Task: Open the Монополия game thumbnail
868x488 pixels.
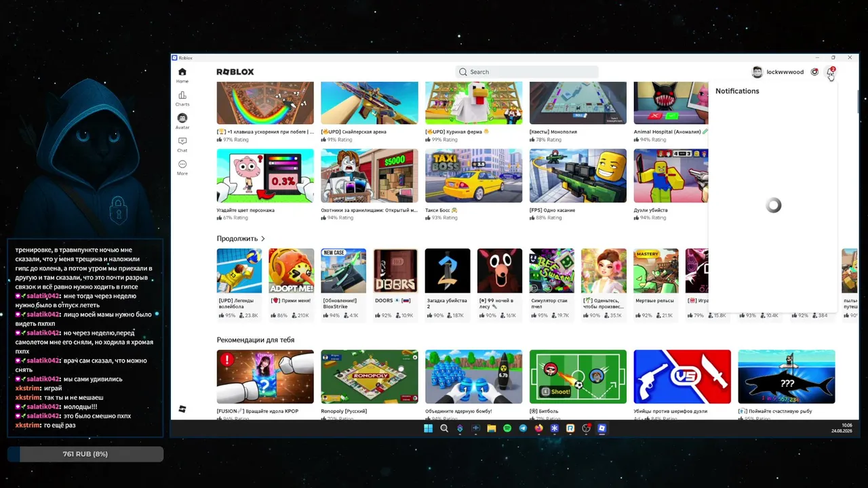Action: pyautogui.click(x=578, y=103)
